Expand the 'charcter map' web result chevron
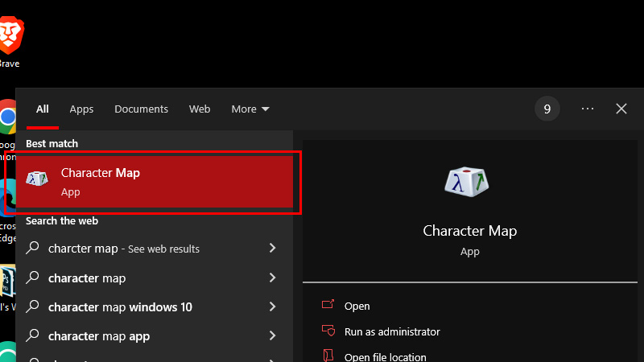The width and height of the screenshot is (644, 362). click(272, 248)
